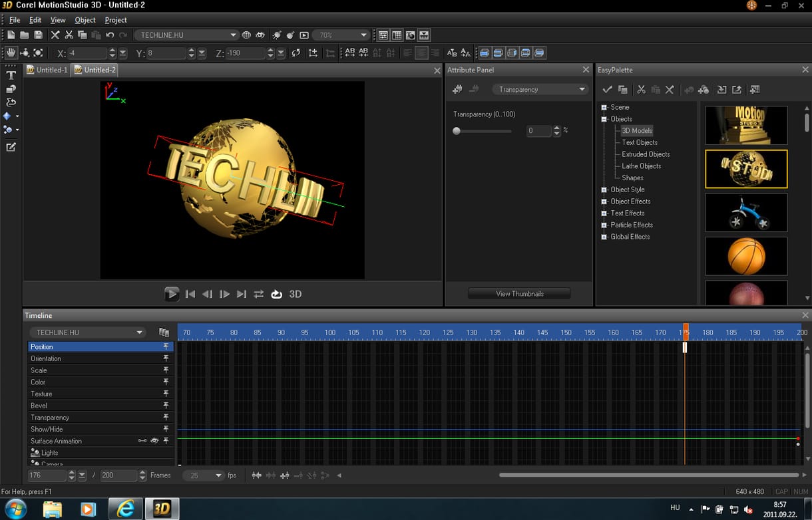
Task: Click the EasyPalette export icon
Action: tap(737, 89)
